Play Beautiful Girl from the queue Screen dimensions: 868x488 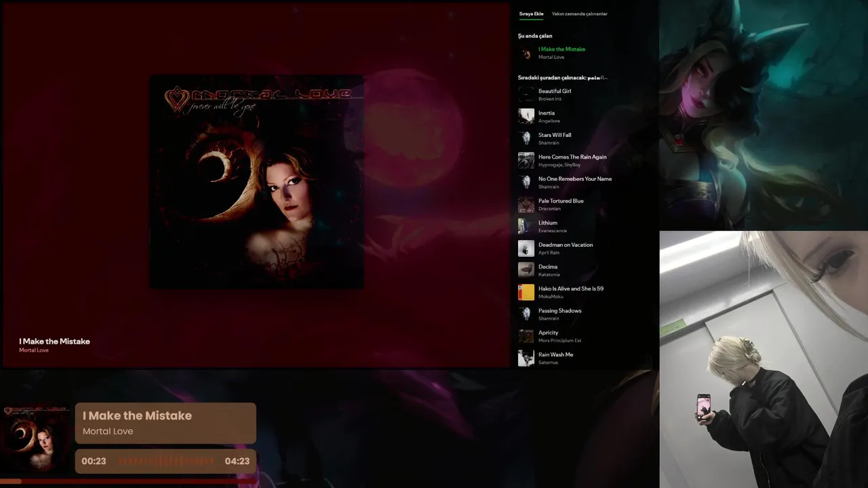coord(555,91)
